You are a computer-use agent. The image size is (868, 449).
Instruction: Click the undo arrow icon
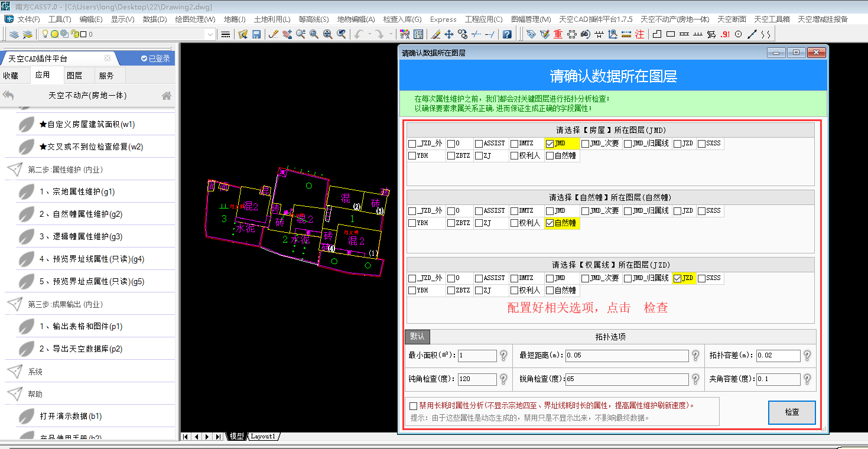coord(358,34)
